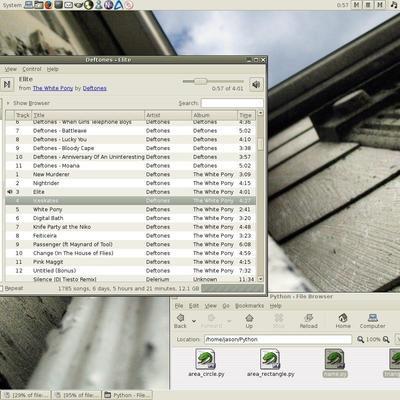This screenshot has height=400, width=400.
Task: Open the purple round launcher in the panel
Action: click(109, 5)
